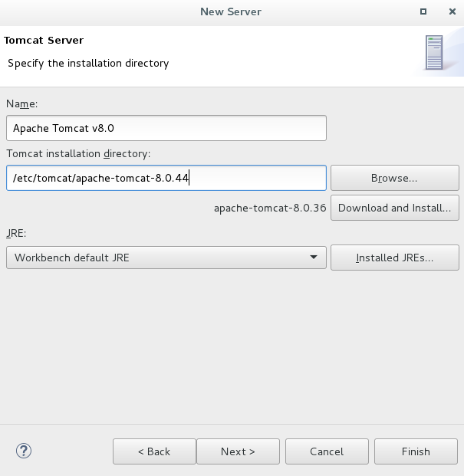Click the 'JRE:' label

(x=16, y=233)
